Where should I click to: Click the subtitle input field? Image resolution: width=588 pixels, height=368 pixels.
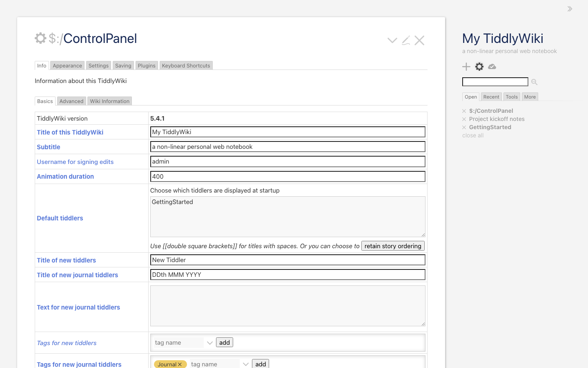tap(288, 147)
